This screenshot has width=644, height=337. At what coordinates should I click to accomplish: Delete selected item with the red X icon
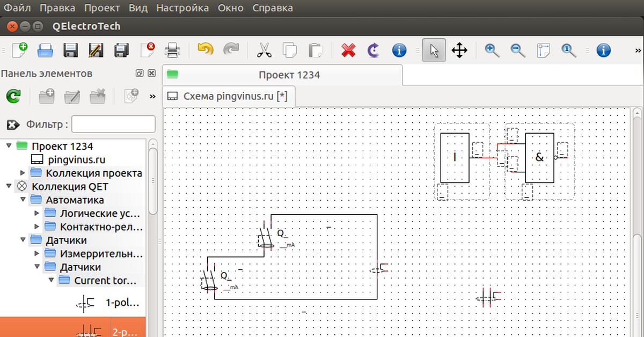click(x=348, y=50)
